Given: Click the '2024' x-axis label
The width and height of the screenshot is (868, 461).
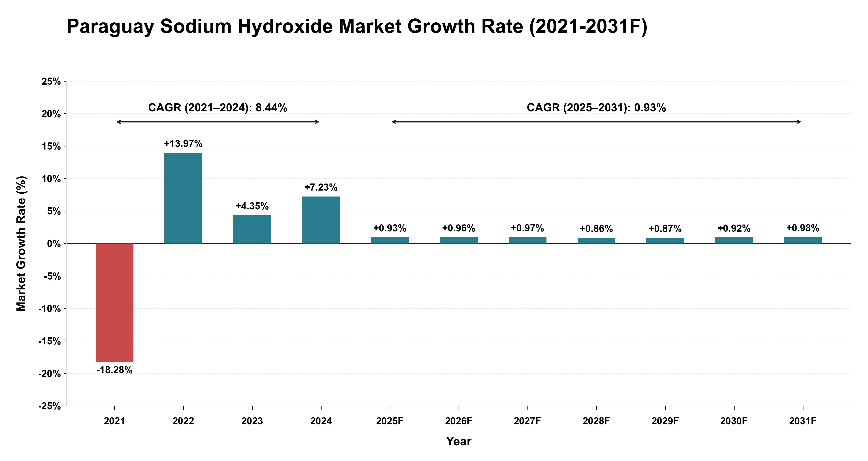Looking at the screenshot, I should coord(321,421).
